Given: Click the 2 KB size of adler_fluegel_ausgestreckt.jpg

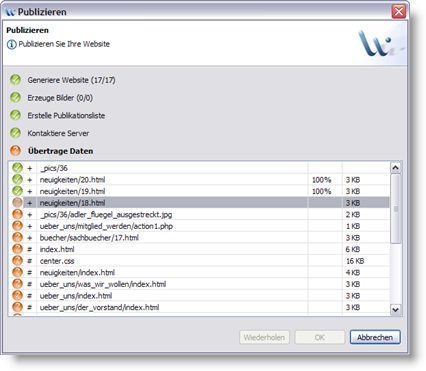Looking at the screenshot, I should coord(353,215).
